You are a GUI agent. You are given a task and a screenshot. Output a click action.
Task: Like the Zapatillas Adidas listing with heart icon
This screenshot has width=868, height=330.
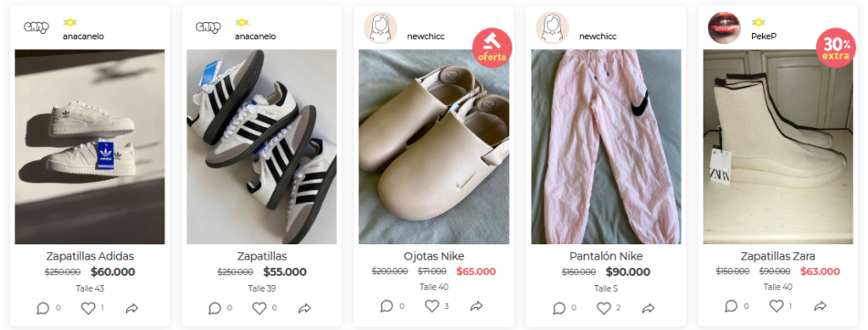(88, 309)
